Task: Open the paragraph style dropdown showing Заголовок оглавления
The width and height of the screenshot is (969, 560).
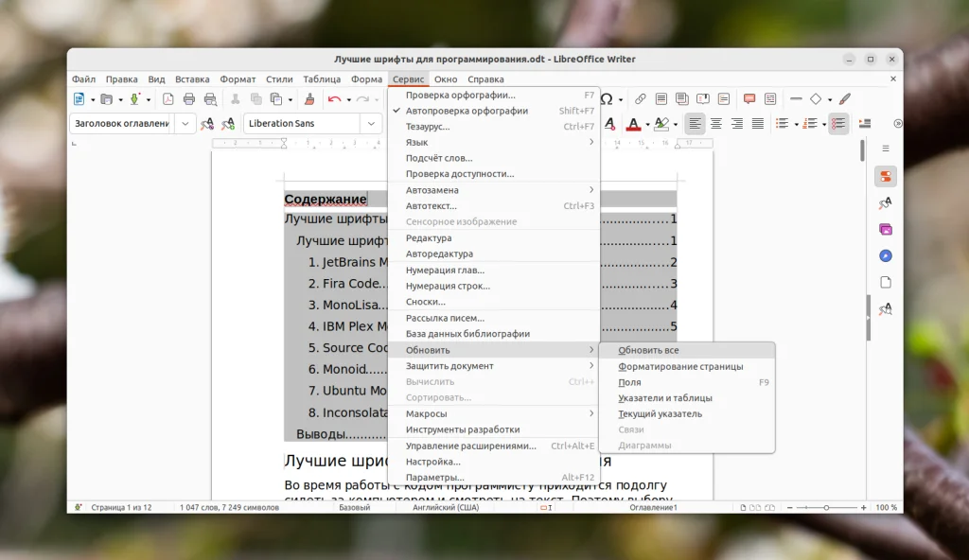Action: tap(185, 123)
